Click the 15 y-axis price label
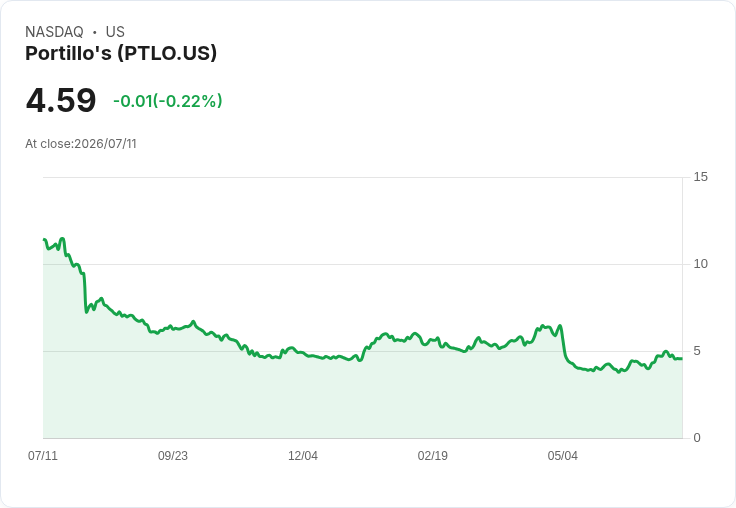Image resolution: width=736 pixels, height=508 pixels. [700, 177]
